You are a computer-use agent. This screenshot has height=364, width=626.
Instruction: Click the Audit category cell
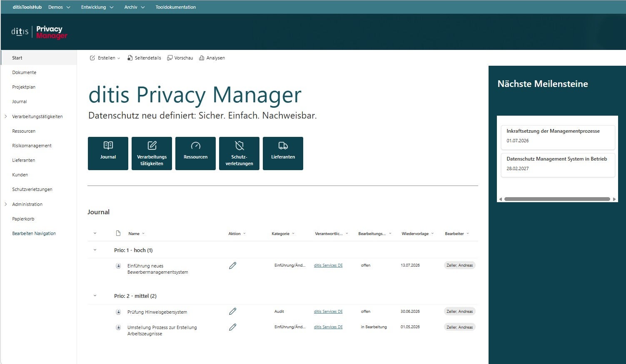279,312
